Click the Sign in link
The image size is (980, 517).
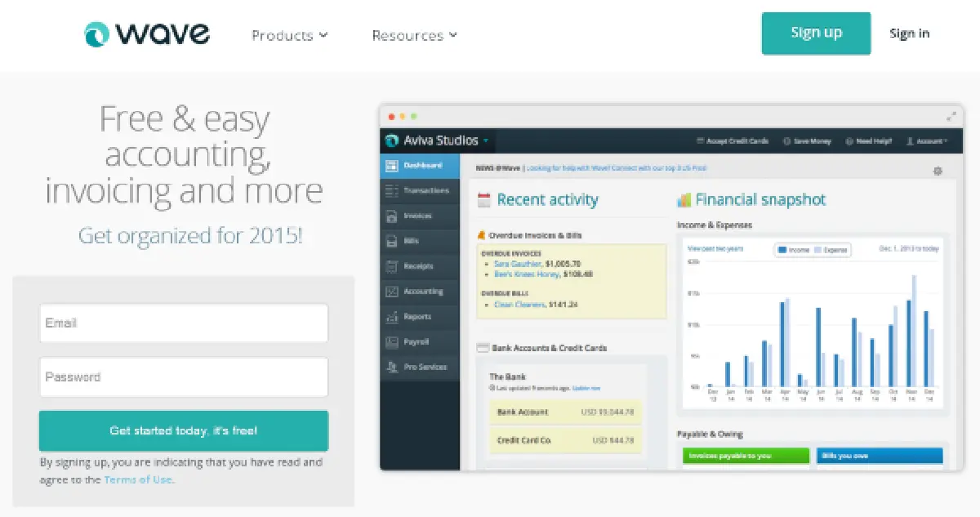click(910, 33)
